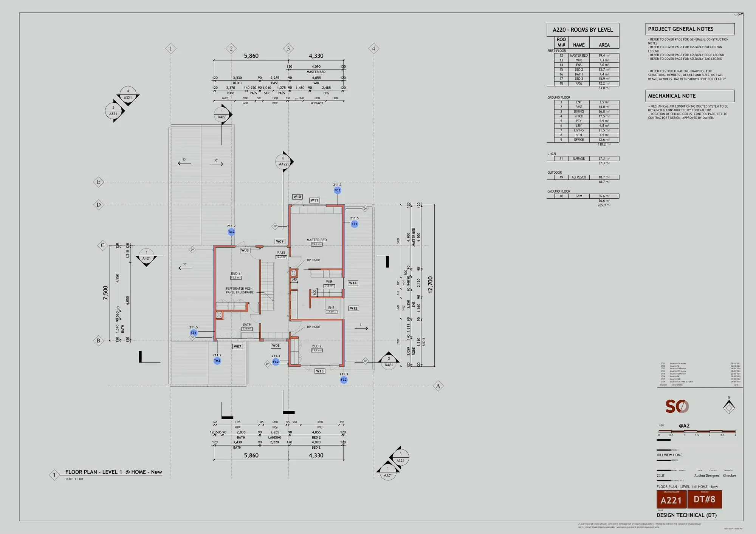
Task: Click grid bubble 1 at top
Action: point(170,48)
